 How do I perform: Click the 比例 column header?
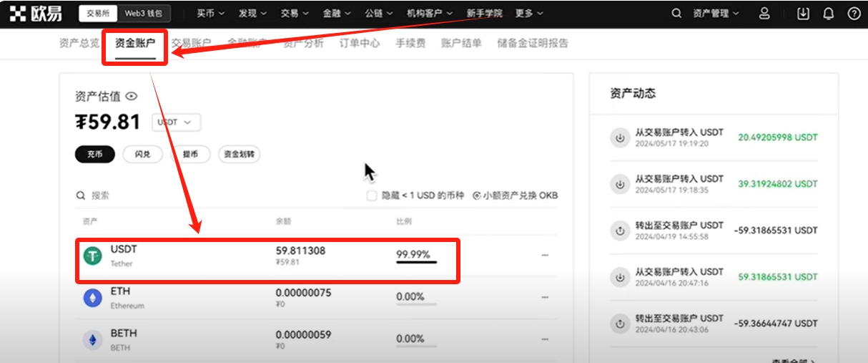click(404, 222)
